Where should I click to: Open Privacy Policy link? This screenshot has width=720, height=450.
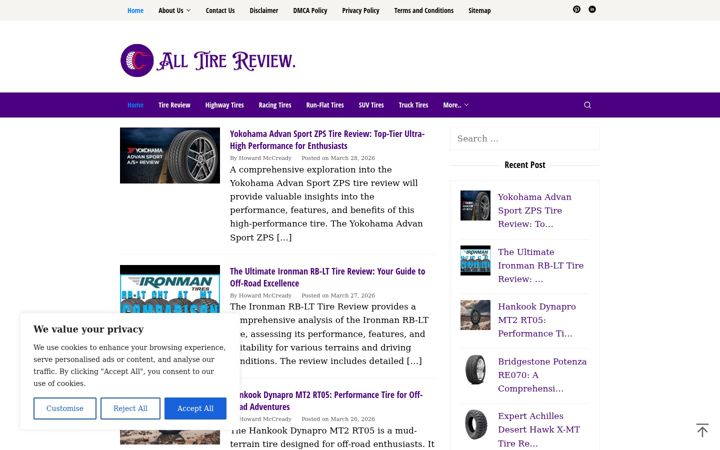[360, 11]
